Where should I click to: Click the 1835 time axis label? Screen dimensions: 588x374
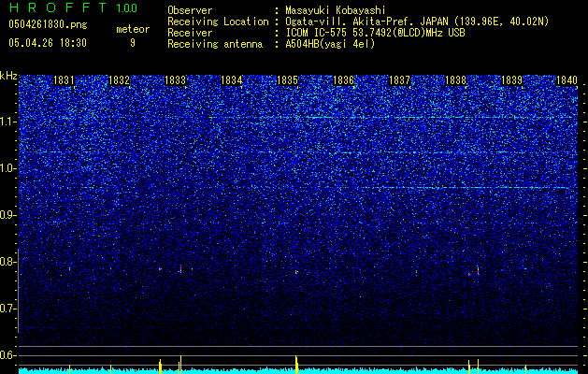[287, 80]
